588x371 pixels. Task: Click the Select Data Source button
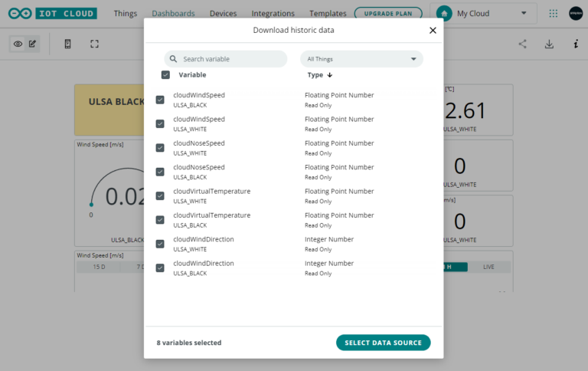[x=383, y=343]
